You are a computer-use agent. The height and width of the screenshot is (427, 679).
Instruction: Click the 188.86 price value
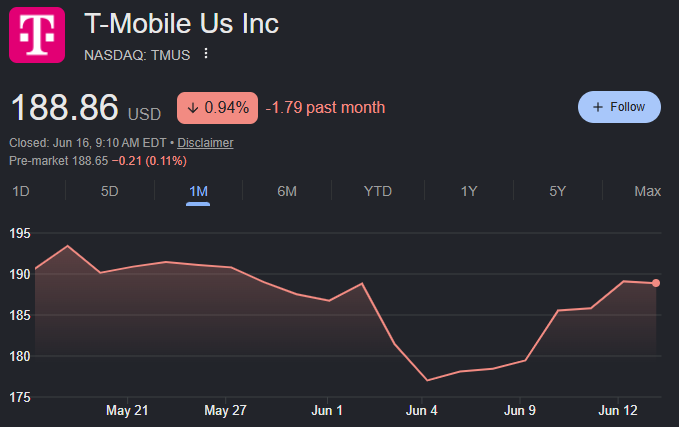tap(65, 107)
